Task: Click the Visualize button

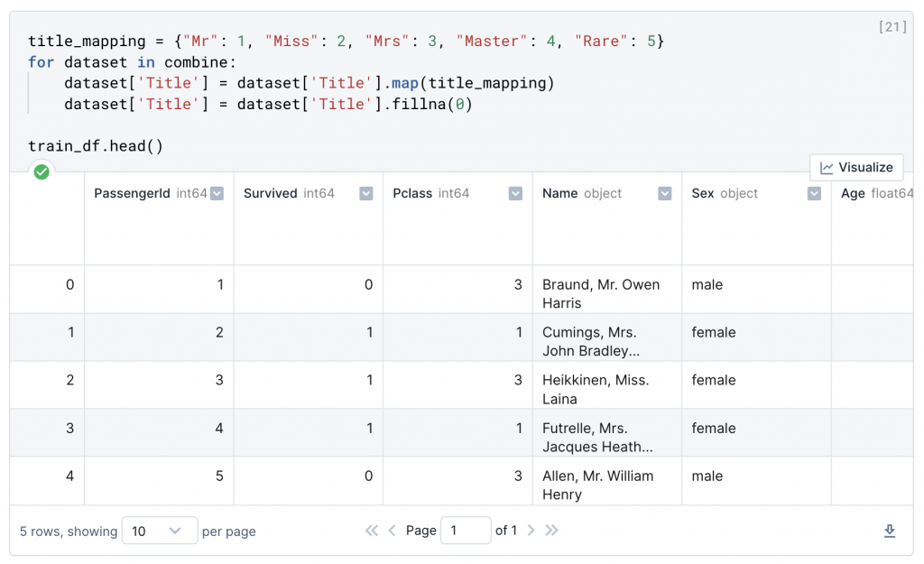Action: pyautogui.click(x=856, y=168)
